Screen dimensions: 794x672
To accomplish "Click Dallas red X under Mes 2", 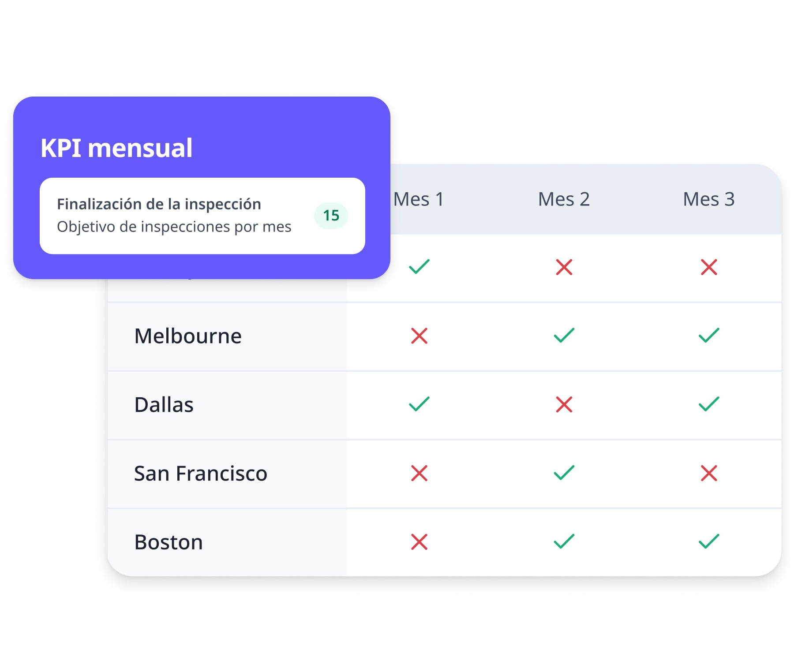I will (564, 405).
